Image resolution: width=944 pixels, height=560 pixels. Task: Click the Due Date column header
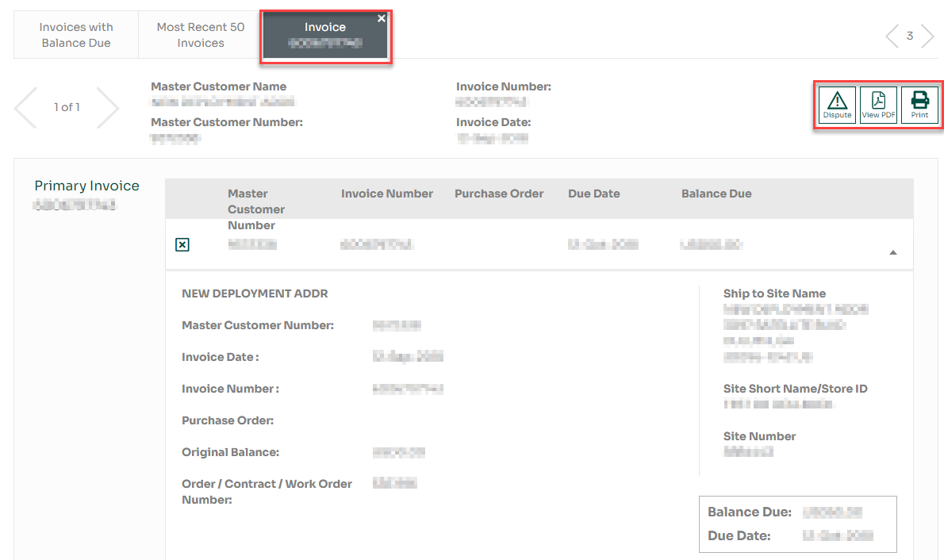click(593, 193)
